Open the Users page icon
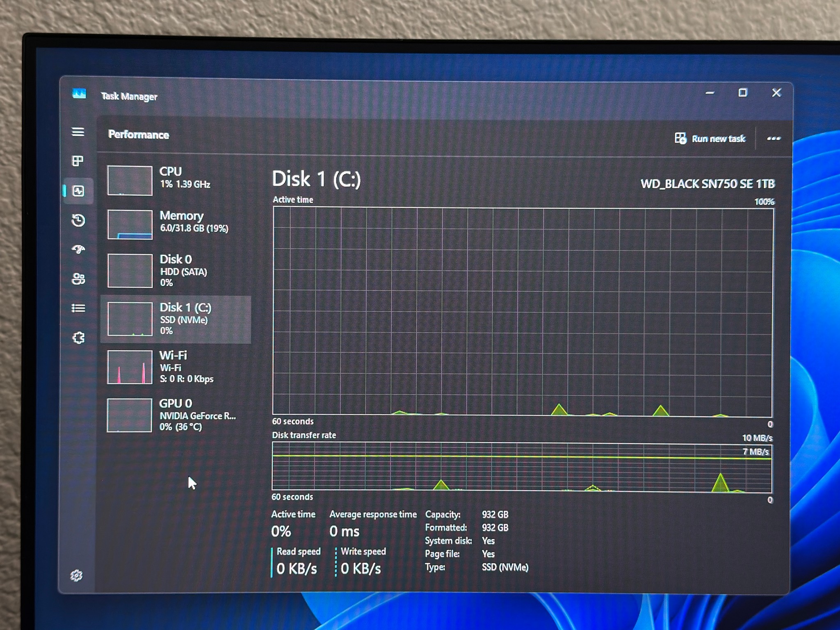The width and height of the screenshot is (840, 630). pos(78,279)
